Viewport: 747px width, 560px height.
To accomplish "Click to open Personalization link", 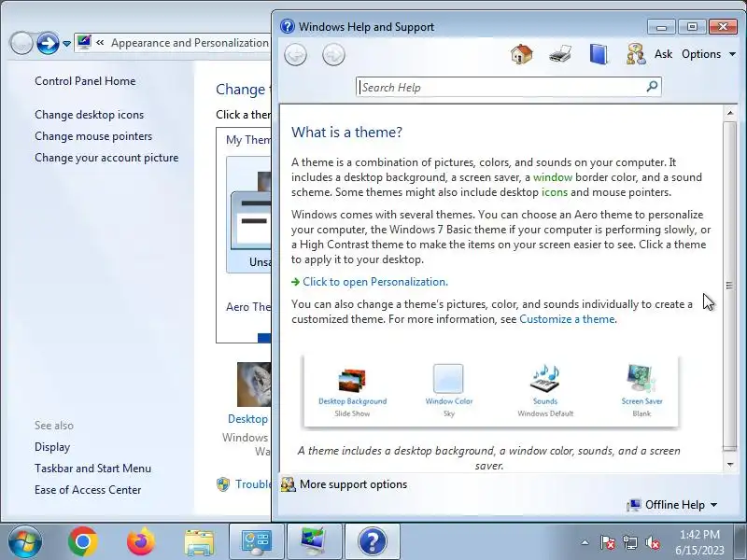I will [x=375, y=282].
